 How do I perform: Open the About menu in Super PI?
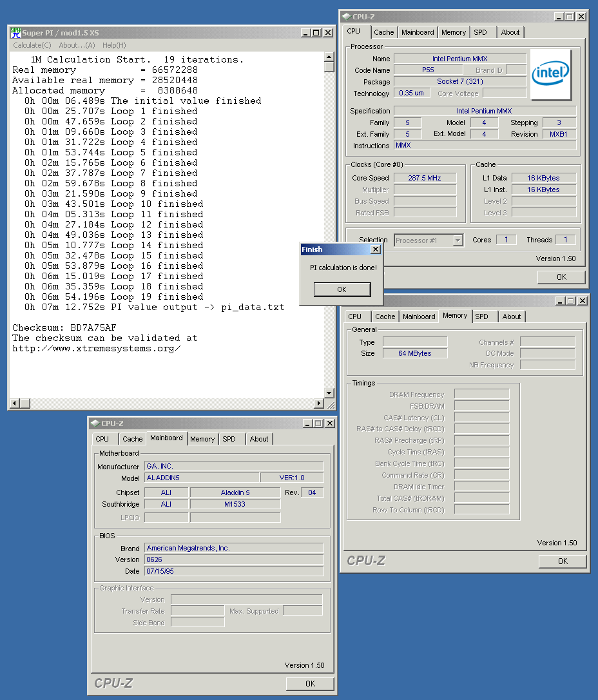[x=77, y=45]
